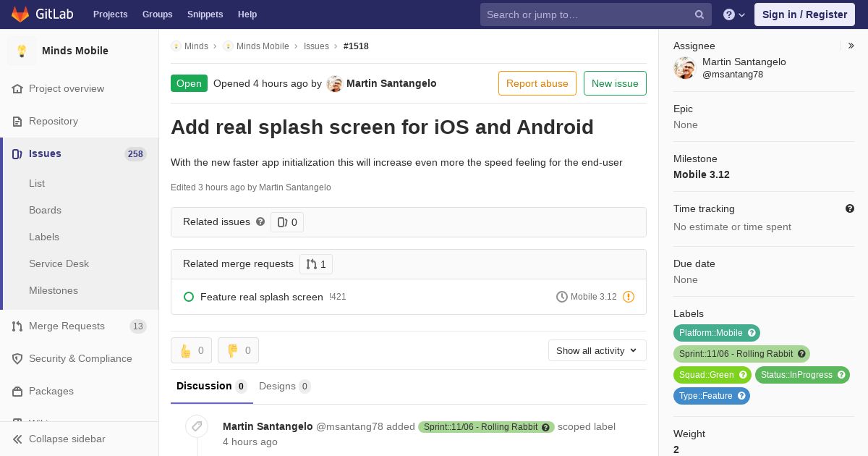Click the Search or jump to field
The width and height of the screenshot is (868, 456).
pyautogui.click(x=586, y=14)
